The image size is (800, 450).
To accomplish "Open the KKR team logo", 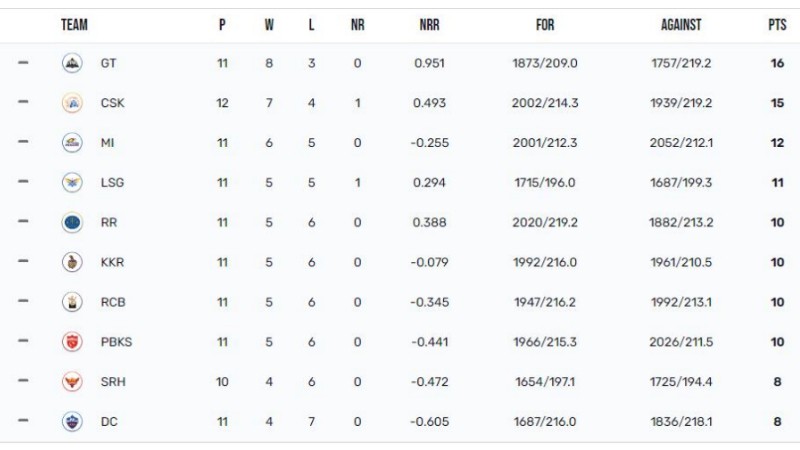I will [72, 262].
